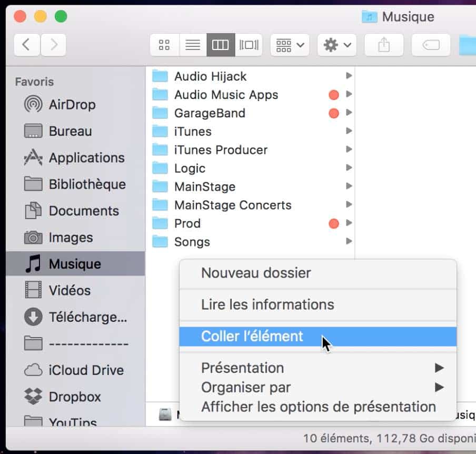Click the status bar element count text
476x454 pixels.
click(389, 439)
